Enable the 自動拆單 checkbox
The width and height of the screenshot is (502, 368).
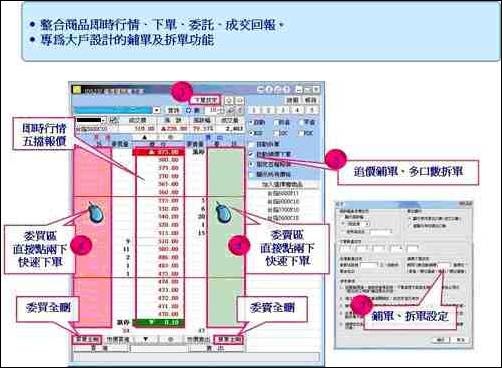click(252, 144)
